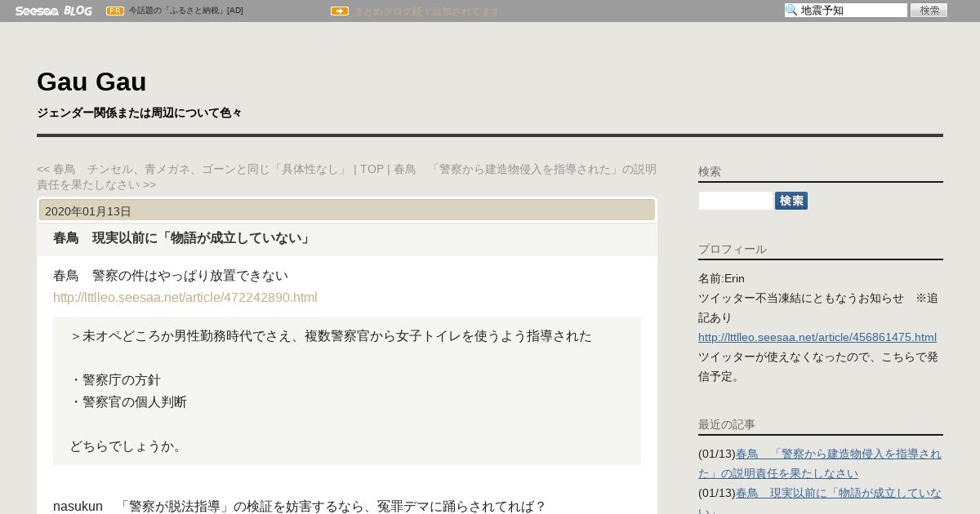This screenshot has height=514, width=980.
Task: Click the magnifier icon in top search
Action: coord(791,10)
